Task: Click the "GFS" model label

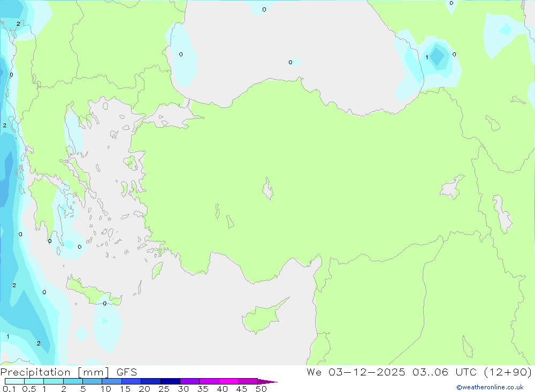Action: pos(127,372)
